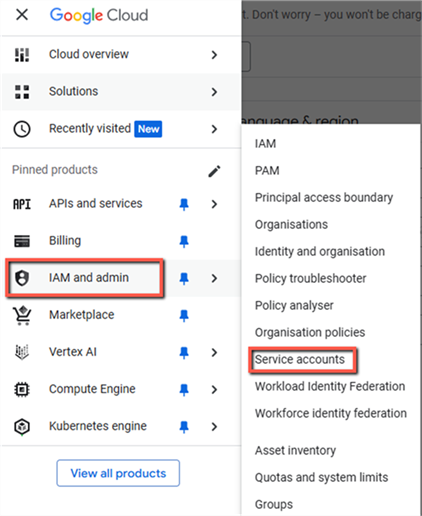Toggle the pin for Compute Engine

184,390
